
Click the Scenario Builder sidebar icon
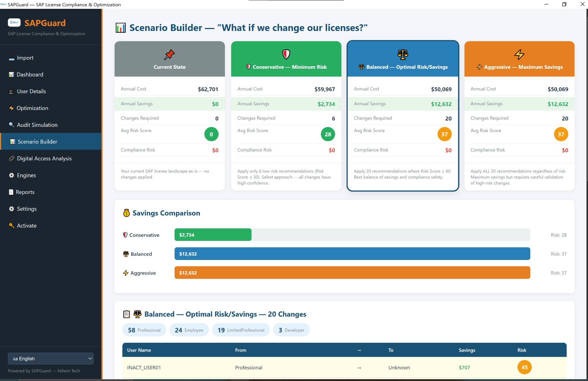(12, 142)
